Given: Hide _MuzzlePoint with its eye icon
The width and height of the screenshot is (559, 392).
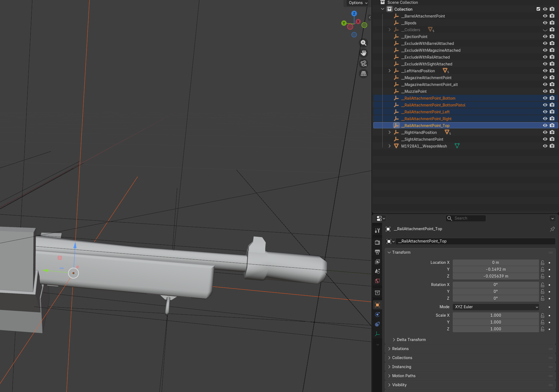Looking at the screenshot, I should [545, 91].
